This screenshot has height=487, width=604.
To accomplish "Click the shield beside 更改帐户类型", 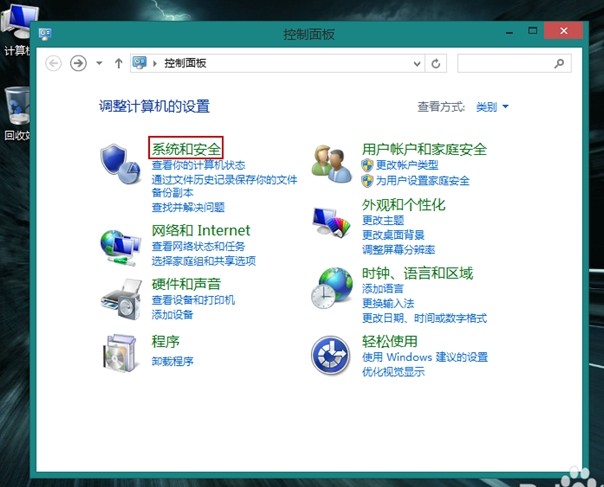I will 367,165.
